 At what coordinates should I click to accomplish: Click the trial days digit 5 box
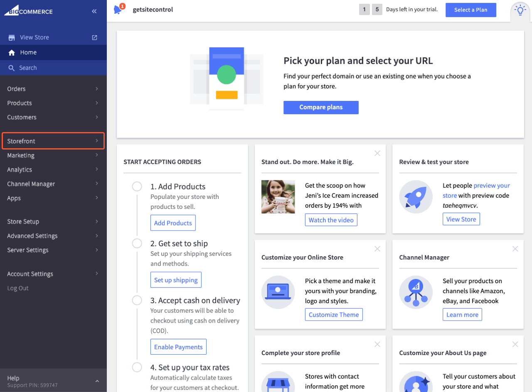(x=377, y=10)
